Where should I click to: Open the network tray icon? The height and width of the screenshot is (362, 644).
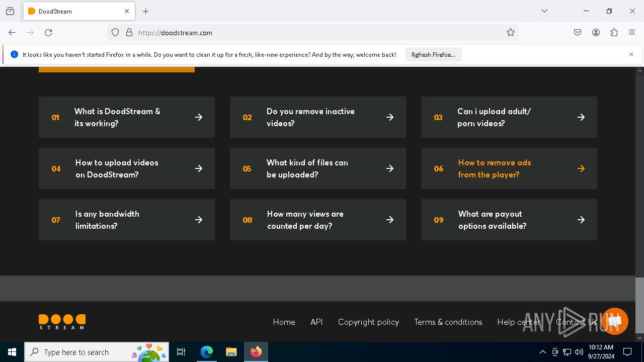[567, 352]
